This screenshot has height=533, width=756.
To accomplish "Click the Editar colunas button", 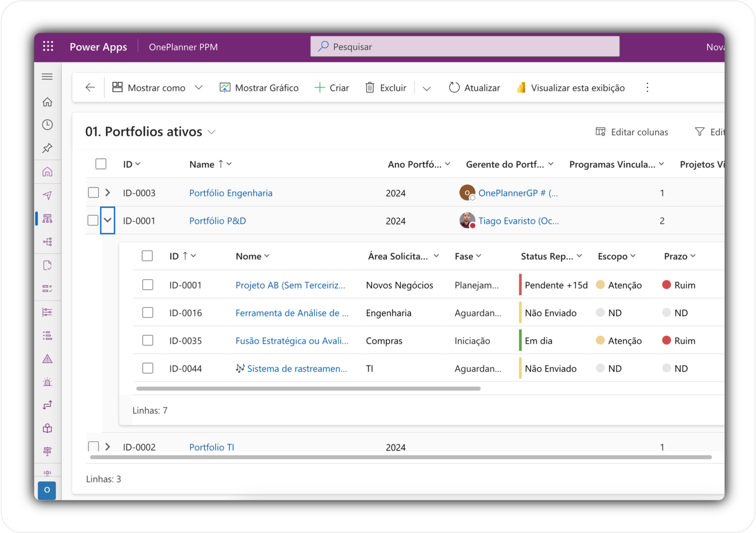I will click(632, 132).
